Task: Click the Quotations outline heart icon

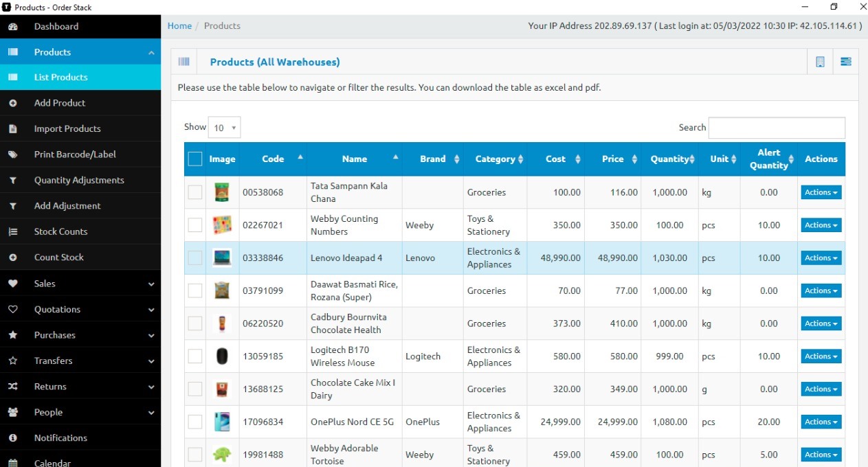Action: [12, 310]
